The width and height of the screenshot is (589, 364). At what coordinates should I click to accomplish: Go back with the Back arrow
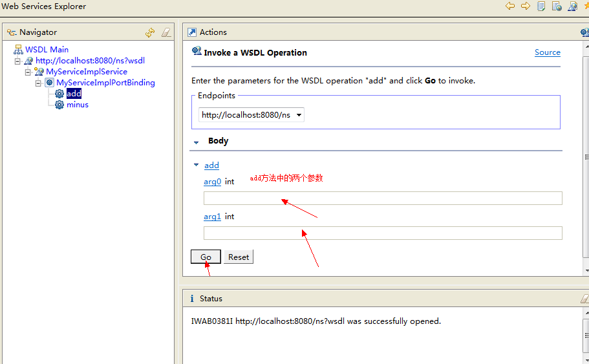(x=509, y=6)
